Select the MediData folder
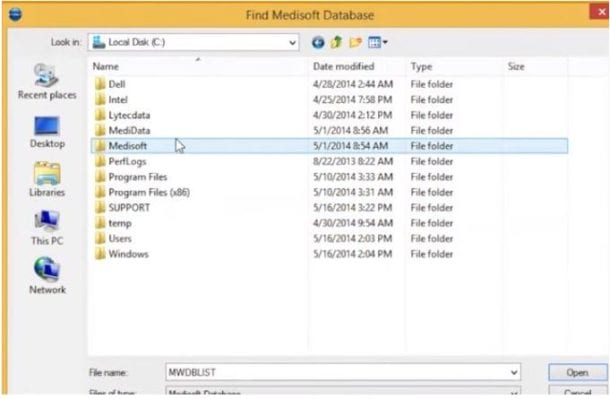This screenshot has height=399, width=610. (x=129, y=131)
